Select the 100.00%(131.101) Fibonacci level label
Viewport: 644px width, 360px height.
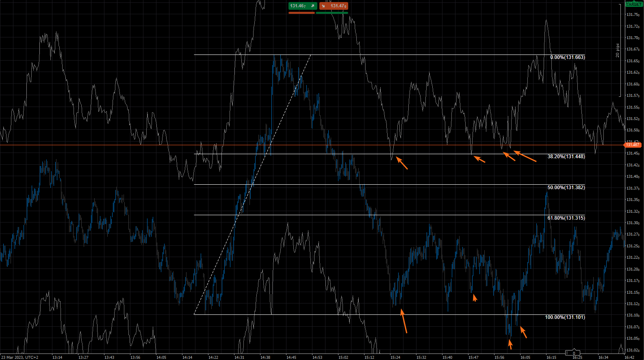pyautogui.click(x=565, y=317)
